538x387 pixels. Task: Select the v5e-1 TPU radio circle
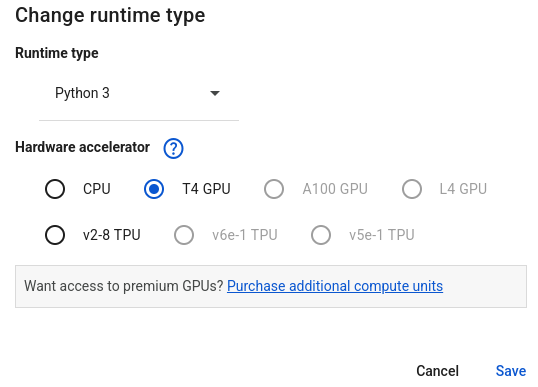point(321,235)
